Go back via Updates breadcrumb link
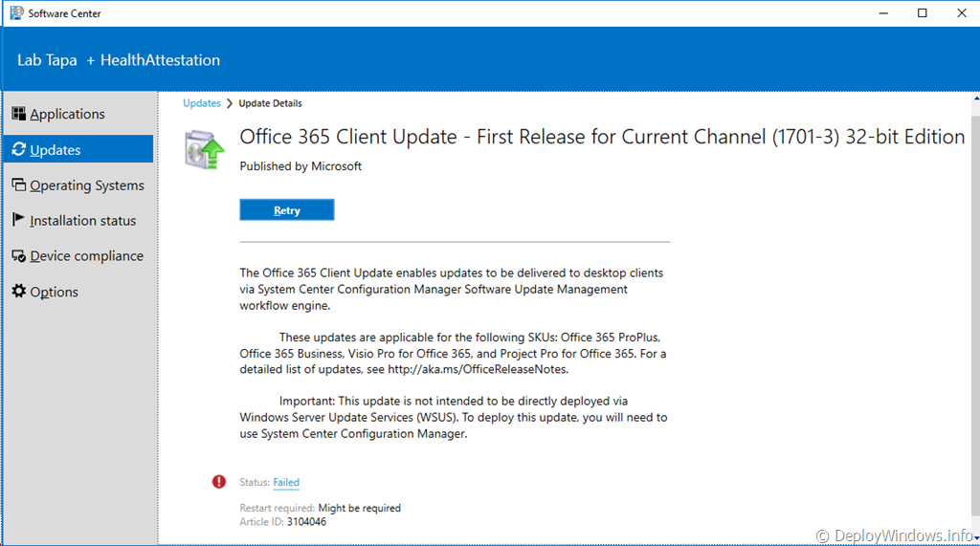The height and width of the screenshot is (546, 980). pos(201,103)
